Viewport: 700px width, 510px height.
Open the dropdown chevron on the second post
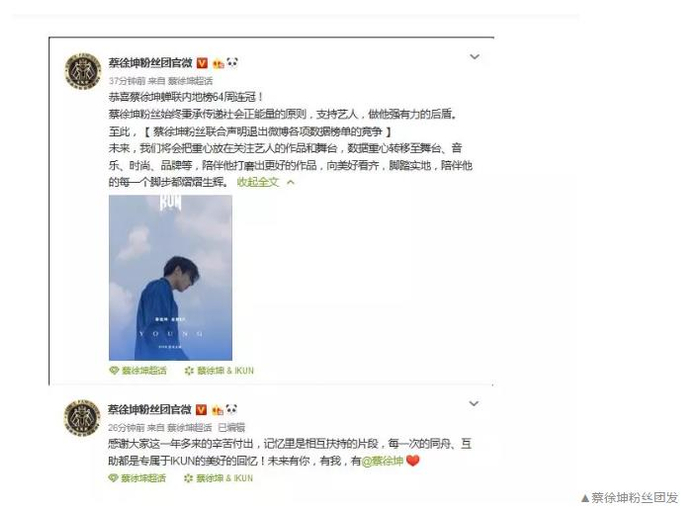click(x=474, y=404)
